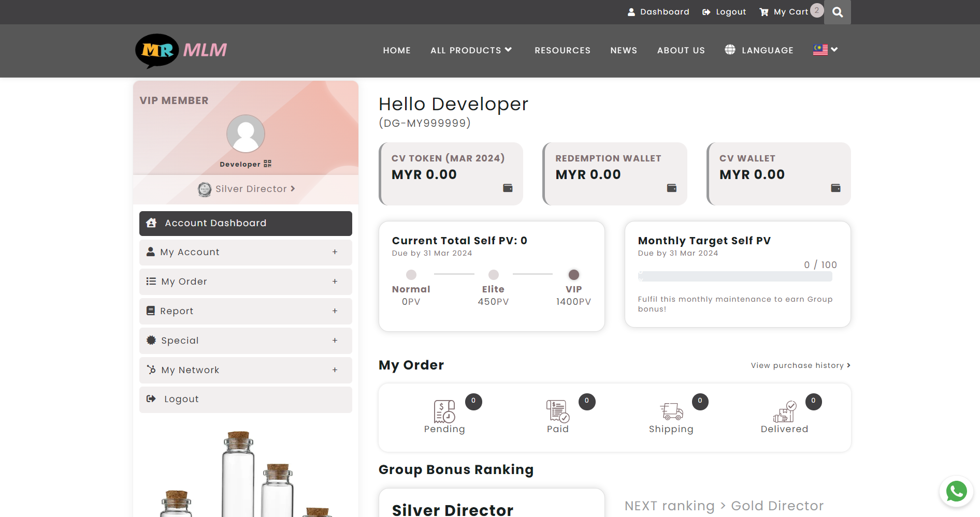Viewport: 980px width, 517px height.
Task: Open the country flag dropdown
Action: pyautogui.click(x=825, y=50)
